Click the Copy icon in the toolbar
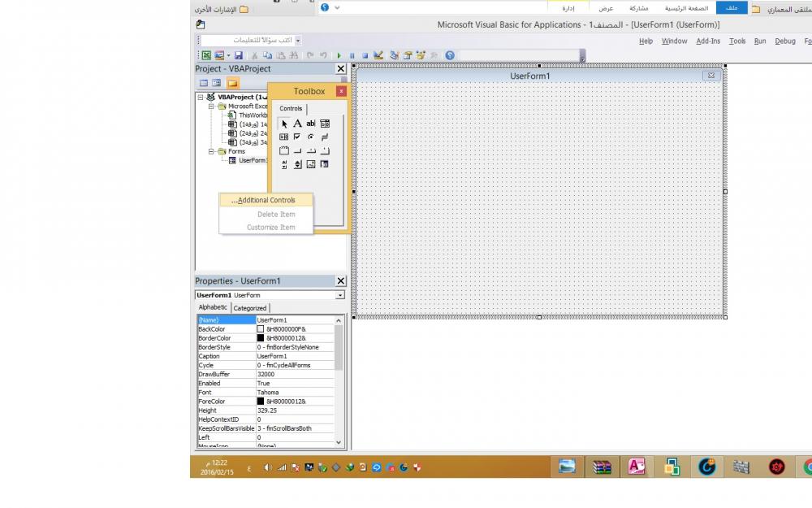Image resolution: width=812 pixels, height=508 pixels. tap(268, 55)
